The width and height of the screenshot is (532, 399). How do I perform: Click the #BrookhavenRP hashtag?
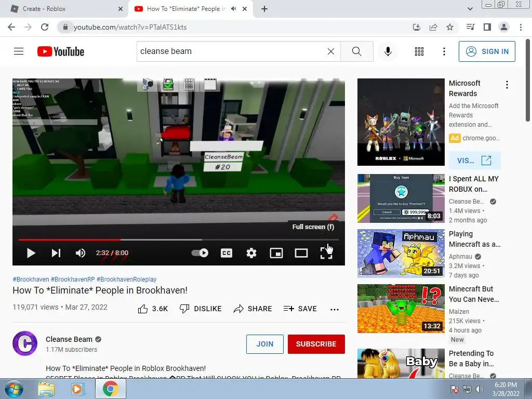[x=73, y=279]
